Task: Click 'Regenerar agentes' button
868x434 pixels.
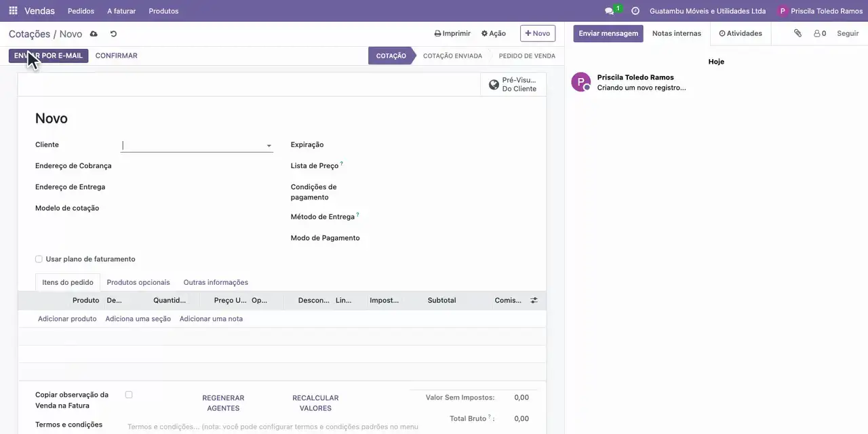Action: [x=223, y=403]
